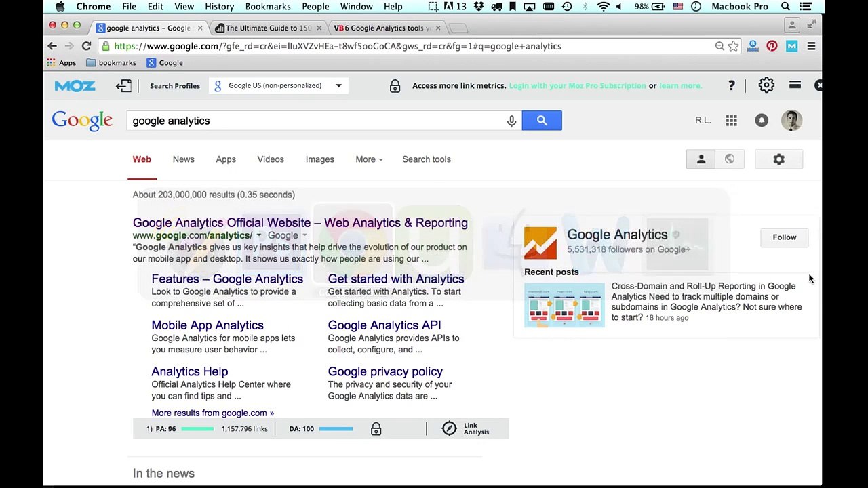Image resolution: width=868 pixels, height=488 pixels.
Task: Click the Apps shortcut in bookmarks bar
Action: pos(61,62)
